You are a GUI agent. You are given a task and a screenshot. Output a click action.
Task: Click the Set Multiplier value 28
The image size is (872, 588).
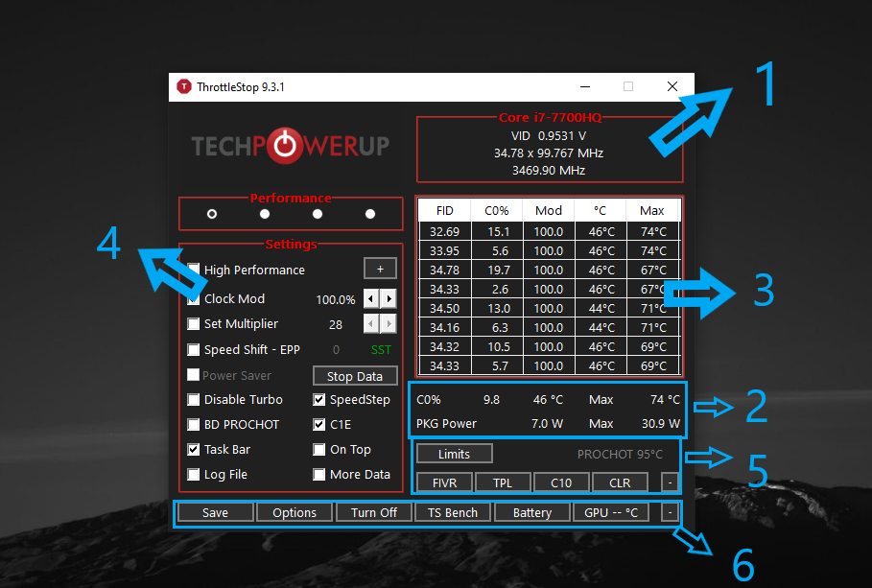point(336,325)
